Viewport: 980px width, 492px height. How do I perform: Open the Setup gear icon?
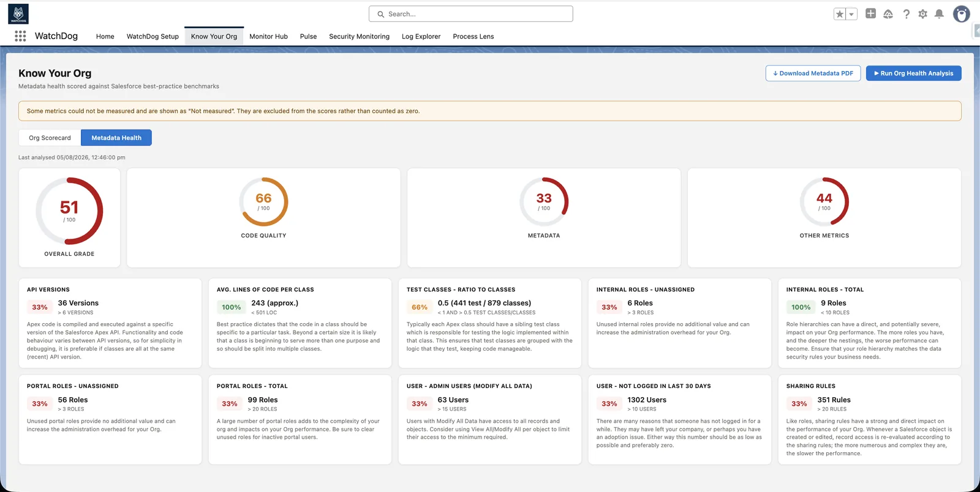pyautogui.click(x=923, y=14)
